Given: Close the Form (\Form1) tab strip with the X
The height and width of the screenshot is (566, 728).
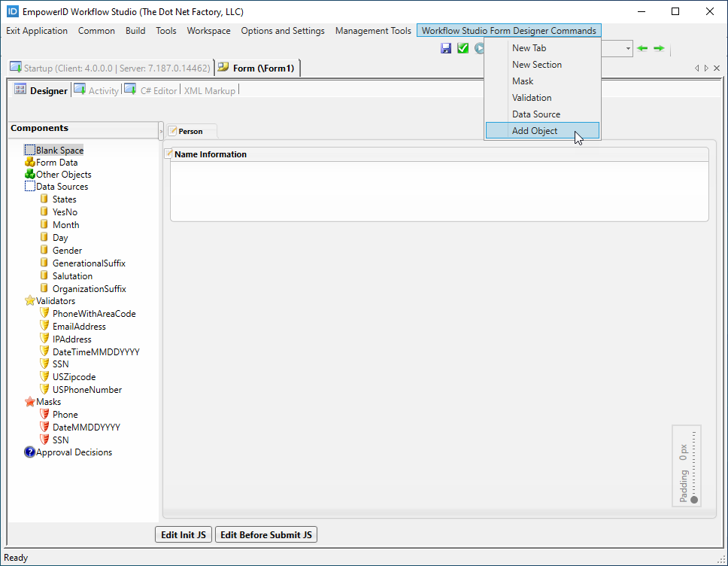Looking at the screenshot, I should pos(716,68).
